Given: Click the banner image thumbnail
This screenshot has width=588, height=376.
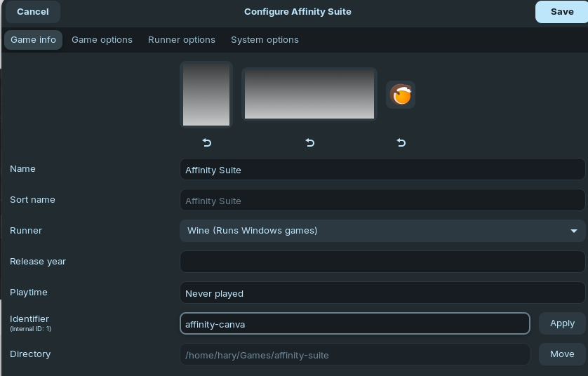Looking at the screenshot, I should coord(309,95).
